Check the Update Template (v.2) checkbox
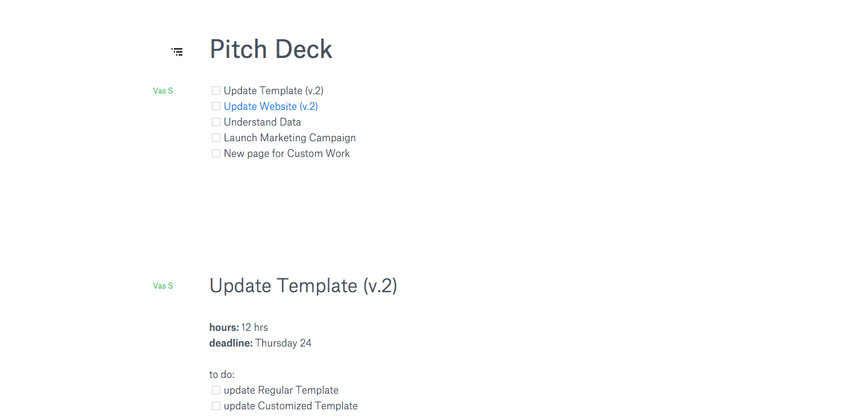The width and height of the screenshot is (868, 419). click(216, 91)
